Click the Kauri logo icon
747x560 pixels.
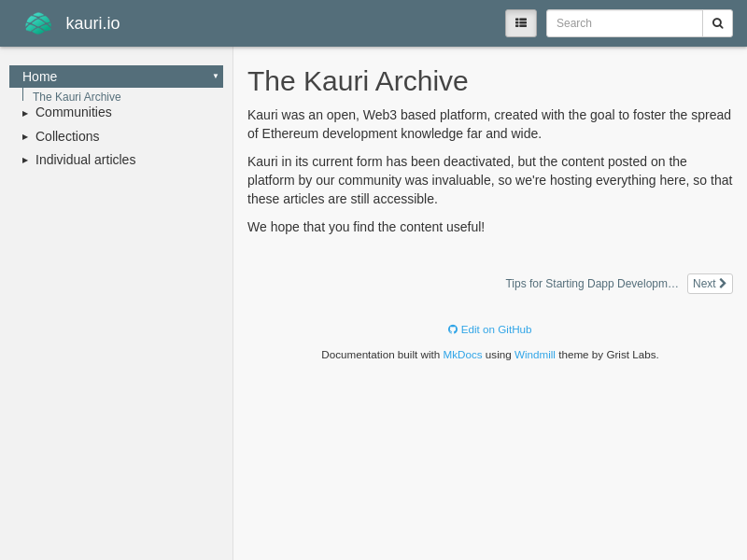pyautogui.click(x=37, y=23)
